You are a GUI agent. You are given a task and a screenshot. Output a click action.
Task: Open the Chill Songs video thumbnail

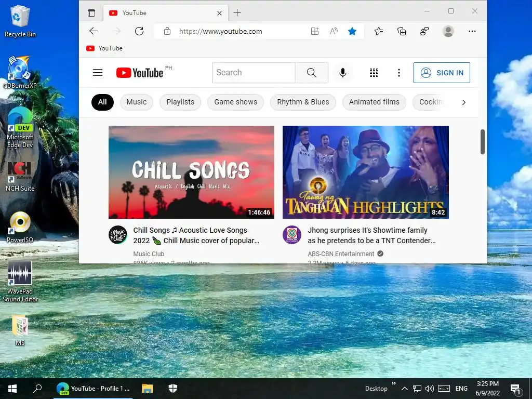pos(191,172)
